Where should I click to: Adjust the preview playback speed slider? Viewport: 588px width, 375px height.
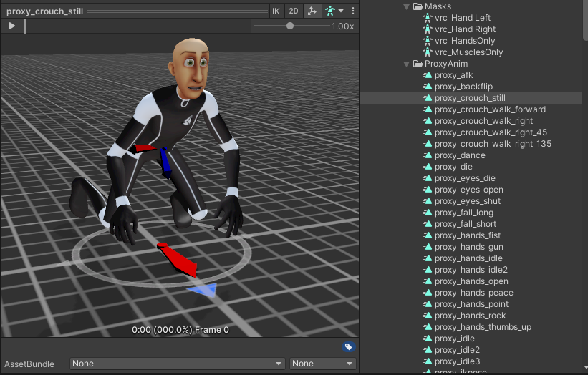[290, 26]
